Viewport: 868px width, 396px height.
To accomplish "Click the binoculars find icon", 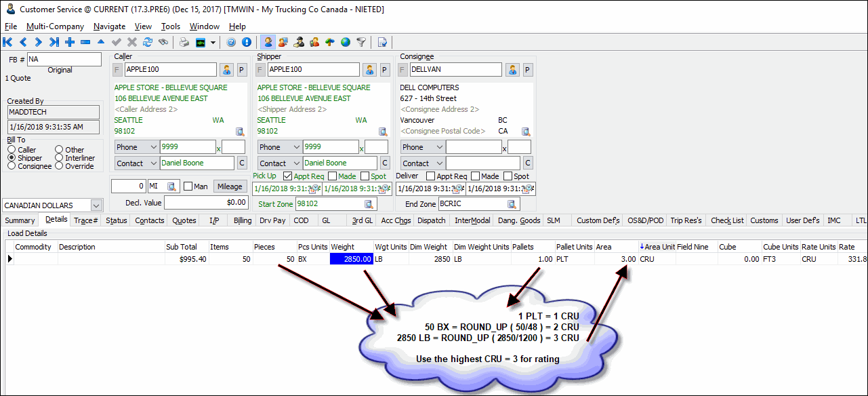I will point(163,42).
